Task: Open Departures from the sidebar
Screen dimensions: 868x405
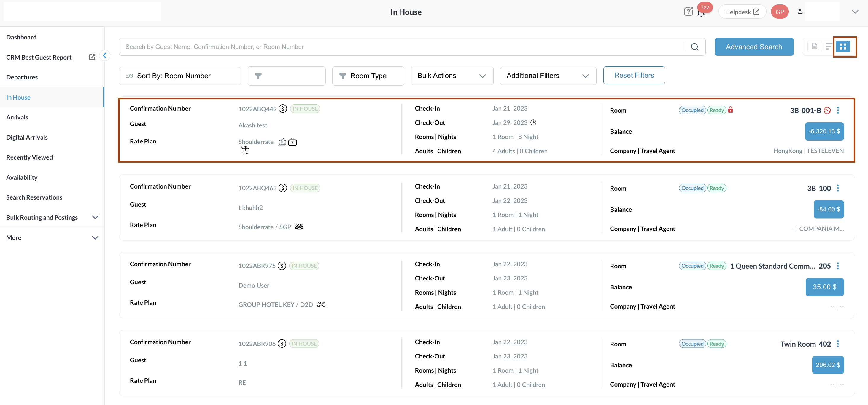Action: click(x=22, y=77)
